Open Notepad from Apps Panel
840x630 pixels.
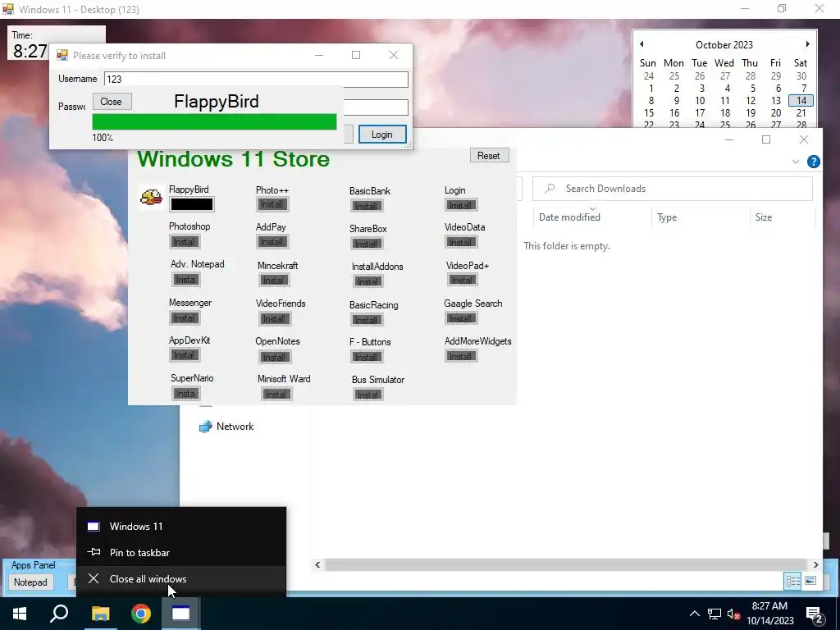[30, 582]
